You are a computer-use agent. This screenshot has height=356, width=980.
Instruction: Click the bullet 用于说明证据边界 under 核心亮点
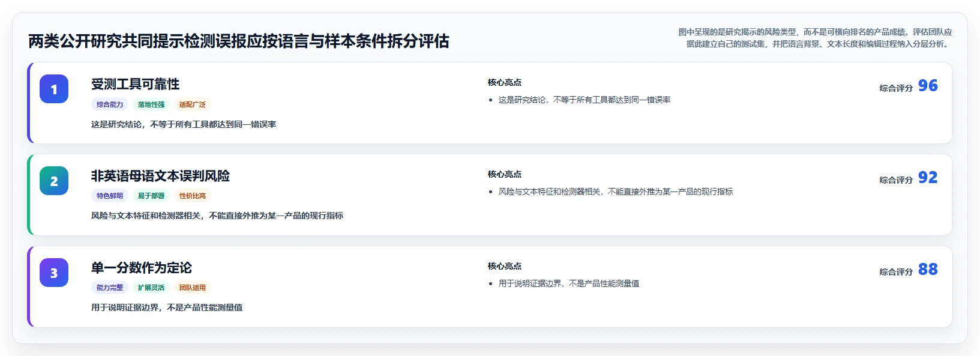(569, 283)
